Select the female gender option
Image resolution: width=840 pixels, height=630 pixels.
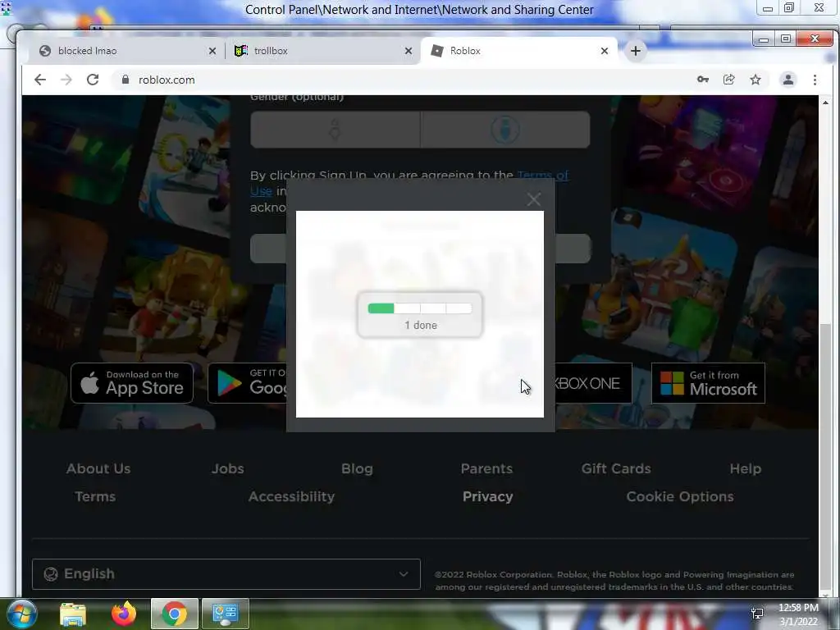tap(336, 130)
